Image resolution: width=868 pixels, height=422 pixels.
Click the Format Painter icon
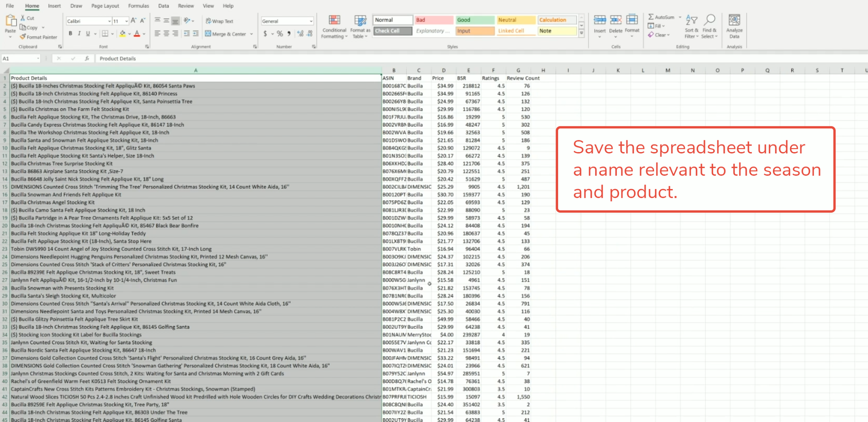[x=23, y=37]
